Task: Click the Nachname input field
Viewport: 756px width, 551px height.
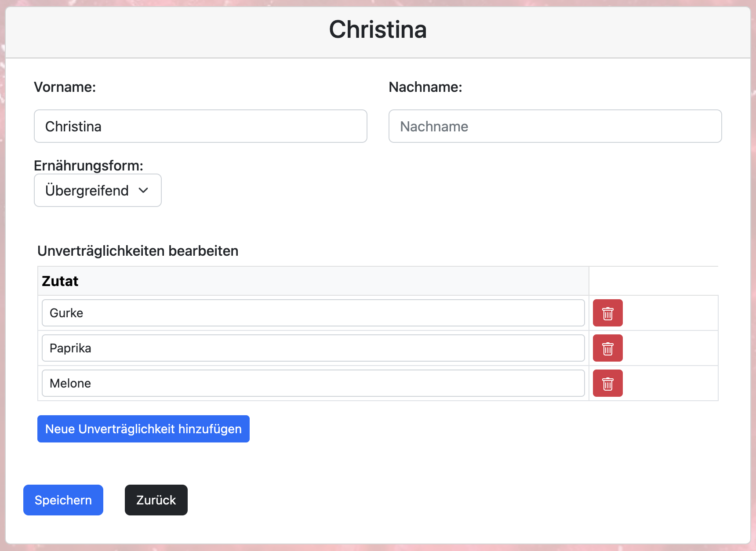Action: coord(555,126)
